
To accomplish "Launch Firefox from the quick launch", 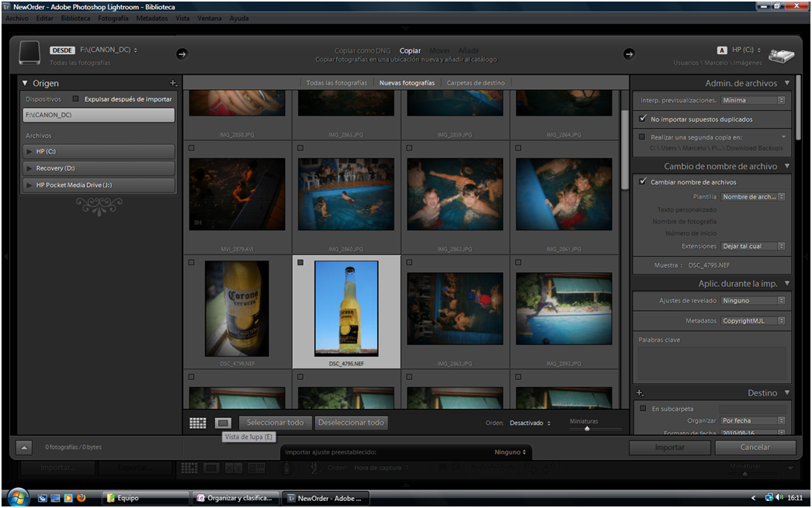I will point(82,498).
